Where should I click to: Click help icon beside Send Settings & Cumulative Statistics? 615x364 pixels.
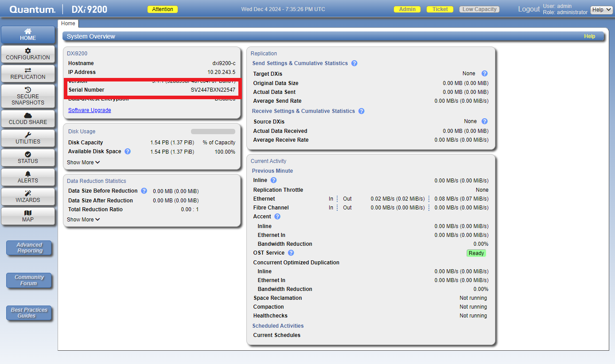pyautogui.click(x=354, y=63)
